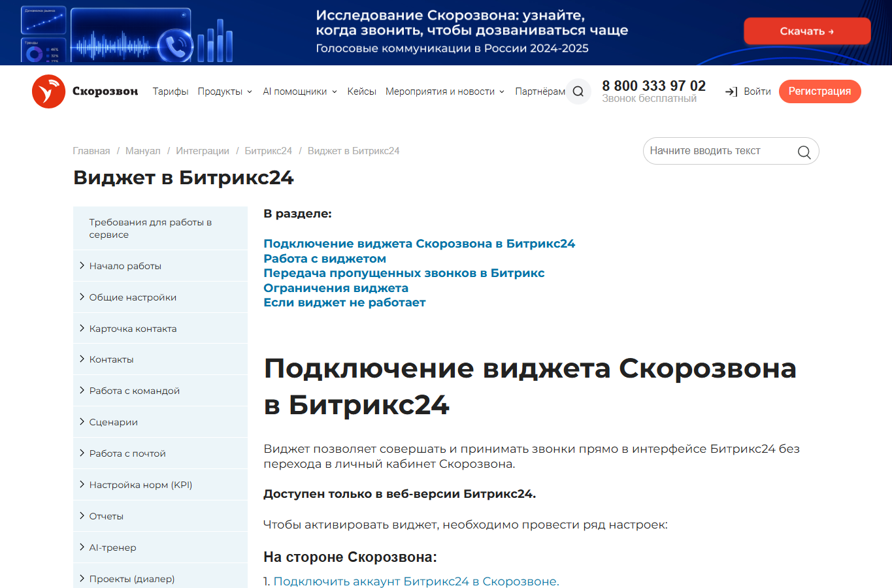Expand Работа с почтой chevron
The height and width of the screenshot is (588, 892).
click(82, 453)
